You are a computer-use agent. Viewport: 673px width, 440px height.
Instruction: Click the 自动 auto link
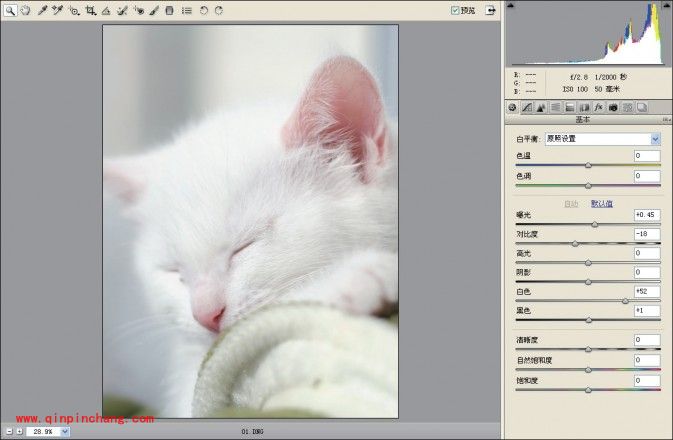571,203
